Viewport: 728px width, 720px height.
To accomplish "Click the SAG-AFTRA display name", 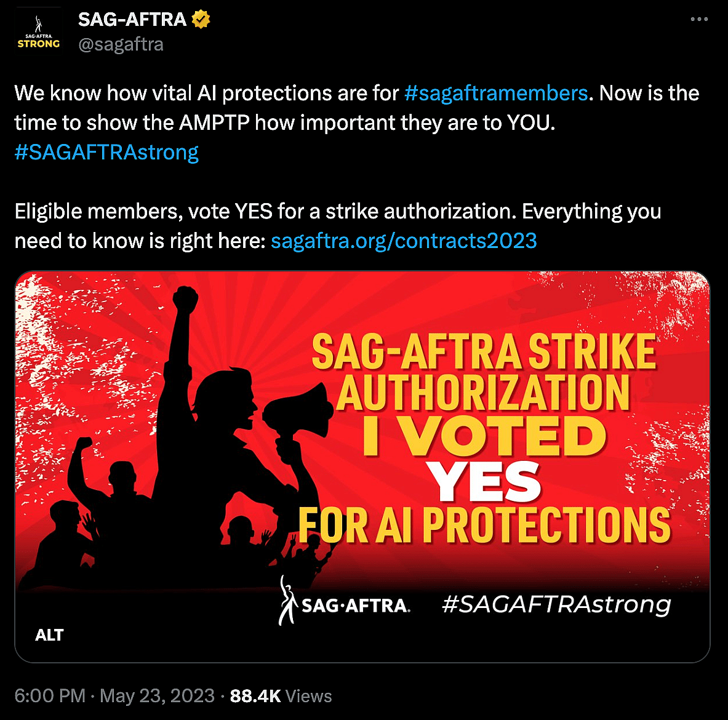I will pos(132,20).
